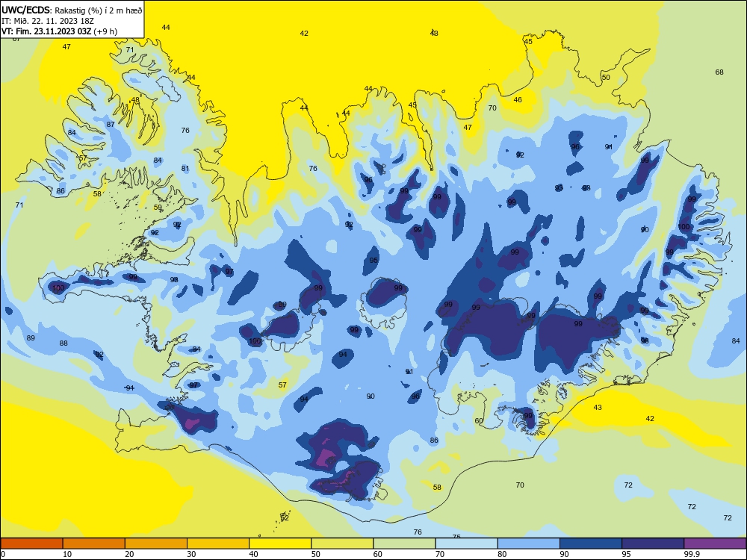This screenshot has height=560, width=747.
Task: Click the map value '43' off the southeast coast
Action: (x=598, y=407)
